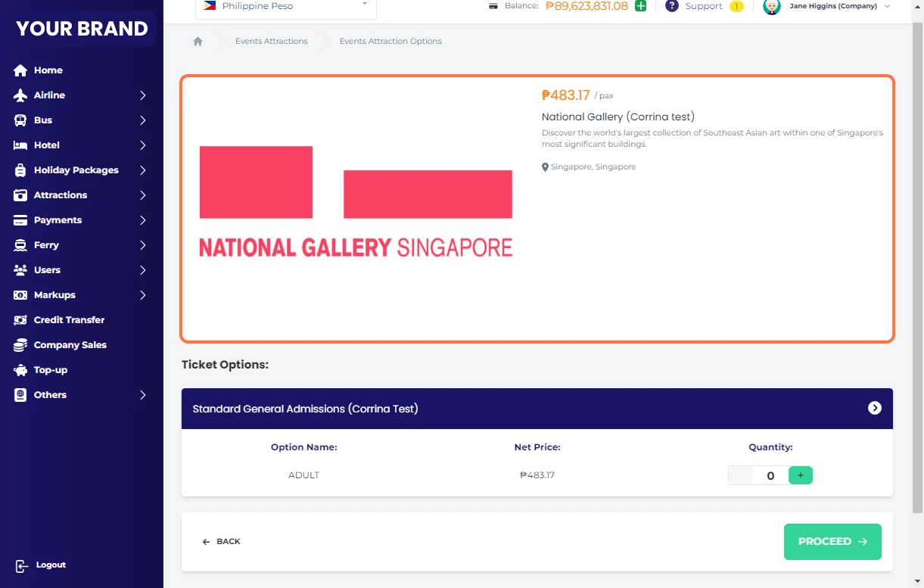Click the green add balance plus icon

[x=640, y=6]
